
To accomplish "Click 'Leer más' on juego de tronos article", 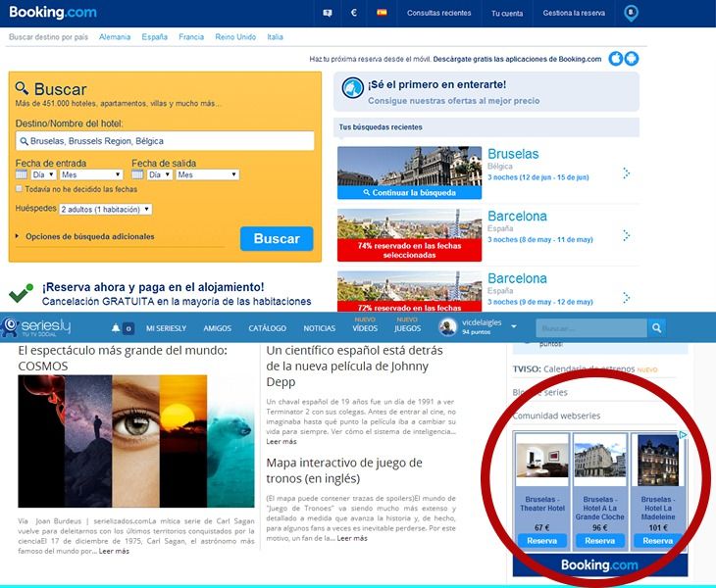I will point(351,538).
